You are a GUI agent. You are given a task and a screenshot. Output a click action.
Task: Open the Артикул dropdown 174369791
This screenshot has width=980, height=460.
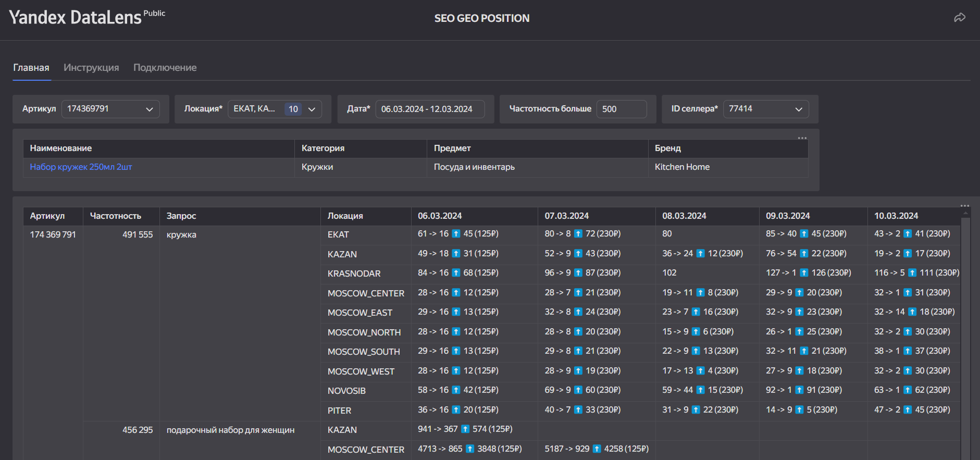(110, 109)
